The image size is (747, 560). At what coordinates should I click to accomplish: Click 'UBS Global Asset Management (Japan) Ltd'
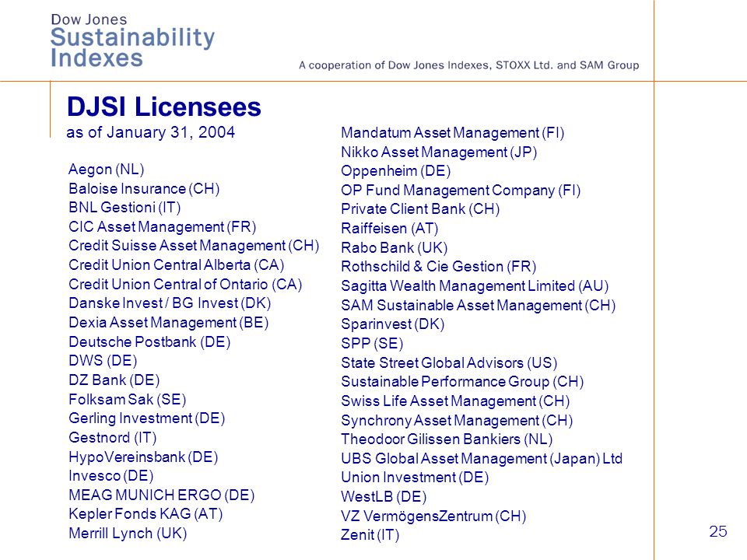click(x=482, y=459)
